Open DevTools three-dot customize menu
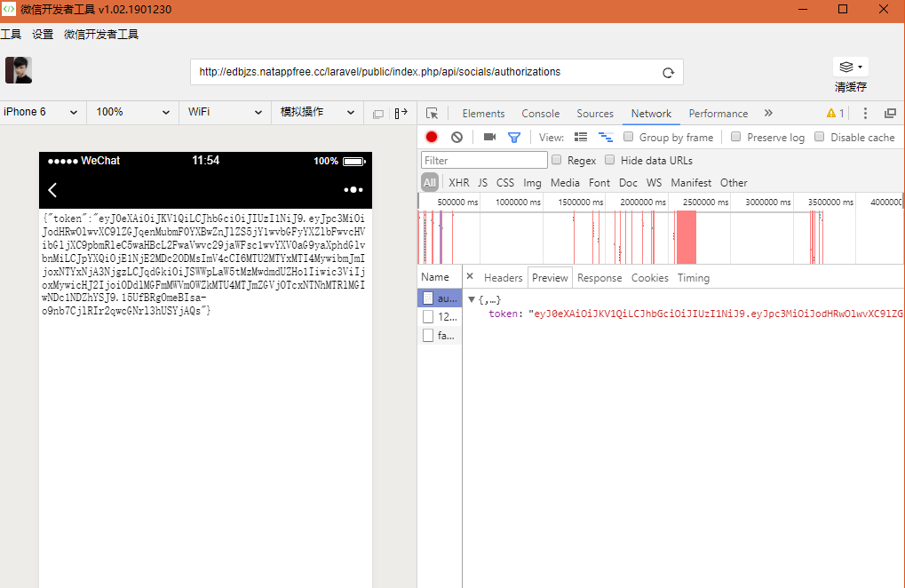This screenshot has width=905, height=588. click(x=865, y=113)
